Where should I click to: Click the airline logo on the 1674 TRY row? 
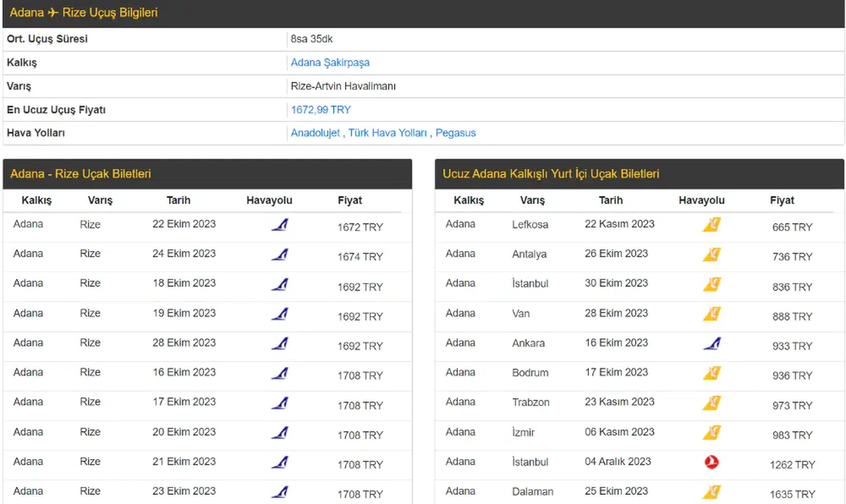(280, 254)
